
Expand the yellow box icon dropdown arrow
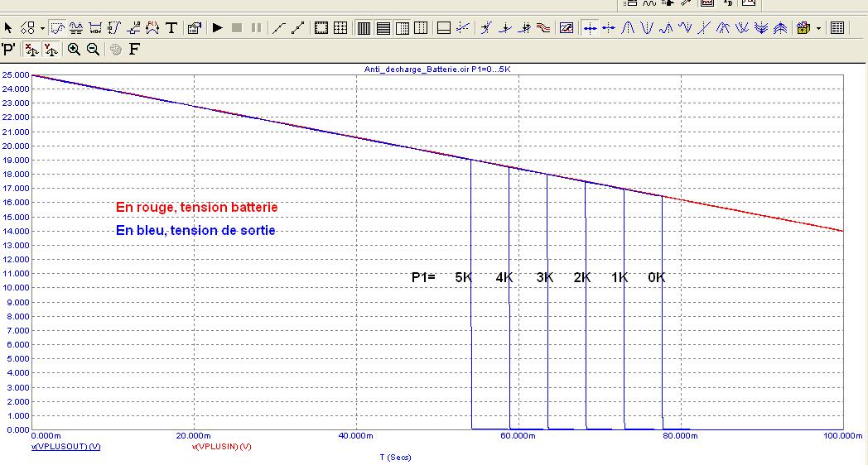(819, 28)
